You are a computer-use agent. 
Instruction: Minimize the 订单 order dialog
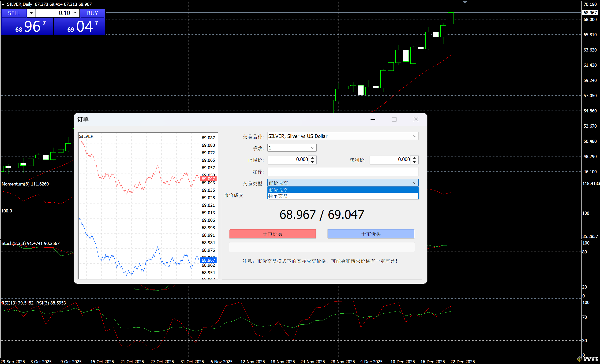(373, 119)
